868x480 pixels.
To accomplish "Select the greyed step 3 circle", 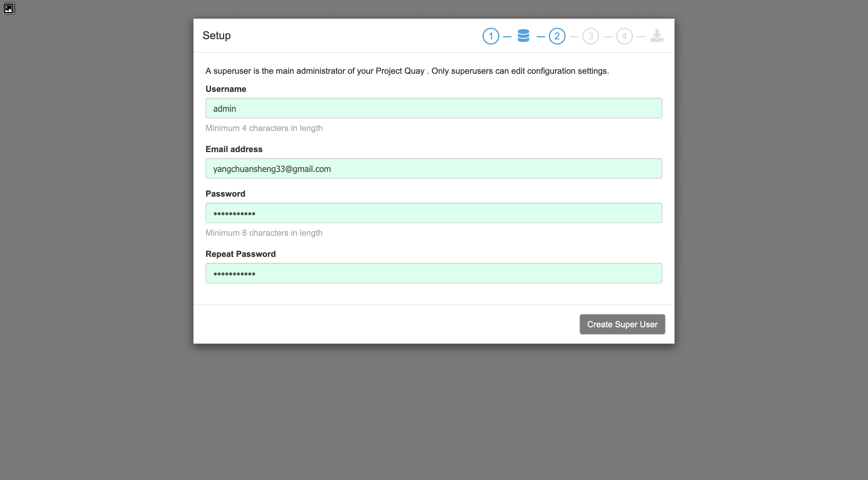I will tap(590, 36).
